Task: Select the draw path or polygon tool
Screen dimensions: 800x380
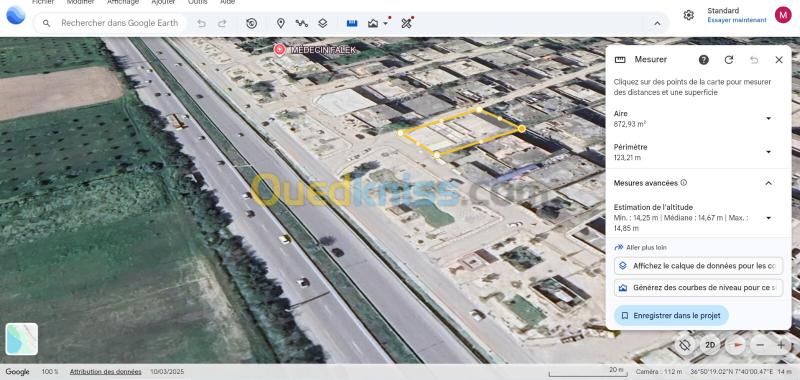Action: [x=302, y=23]
